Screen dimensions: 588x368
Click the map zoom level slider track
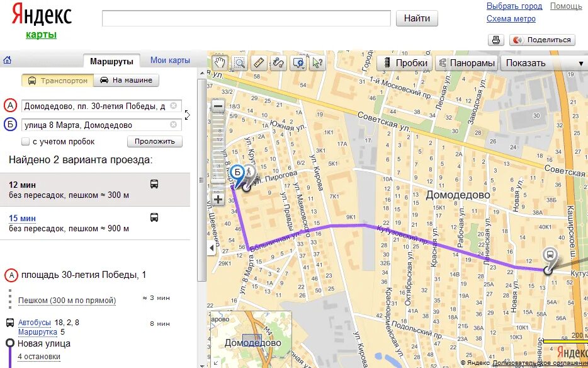pos(218,152)
